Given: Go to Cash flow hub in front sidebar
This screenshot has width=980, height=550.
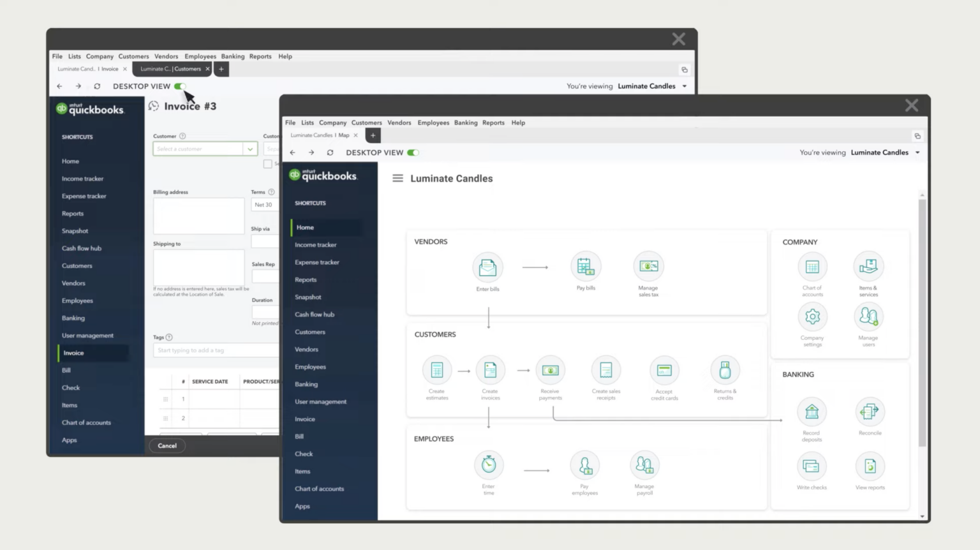Looking at the screenshot, I should [x=315, y=315].
